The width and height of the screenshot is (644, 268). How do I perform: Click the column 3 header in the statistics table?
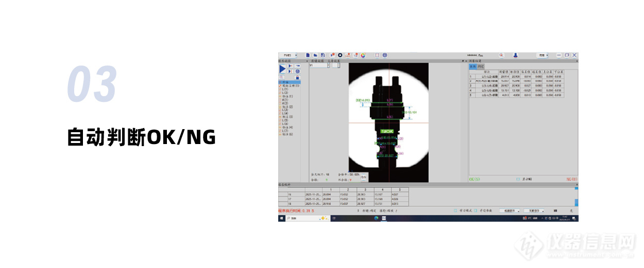click(x=365, y=189)
